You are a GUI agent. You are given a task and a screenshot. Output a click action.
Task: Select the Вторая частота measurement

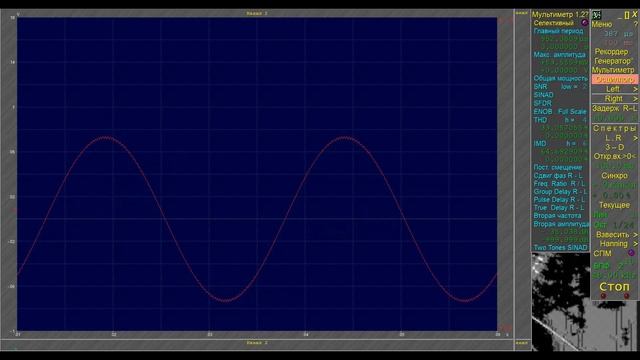pyautogui.click(x=557, y=216)
